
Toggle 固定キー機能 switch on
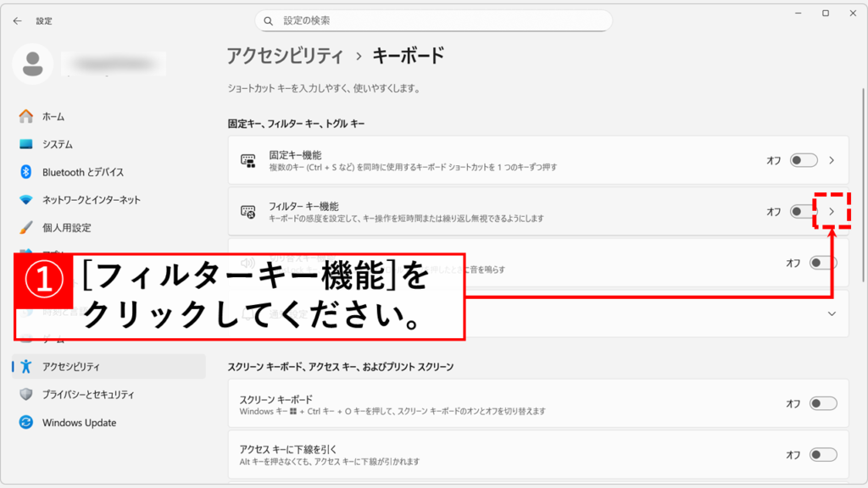[x=803, y=160]
